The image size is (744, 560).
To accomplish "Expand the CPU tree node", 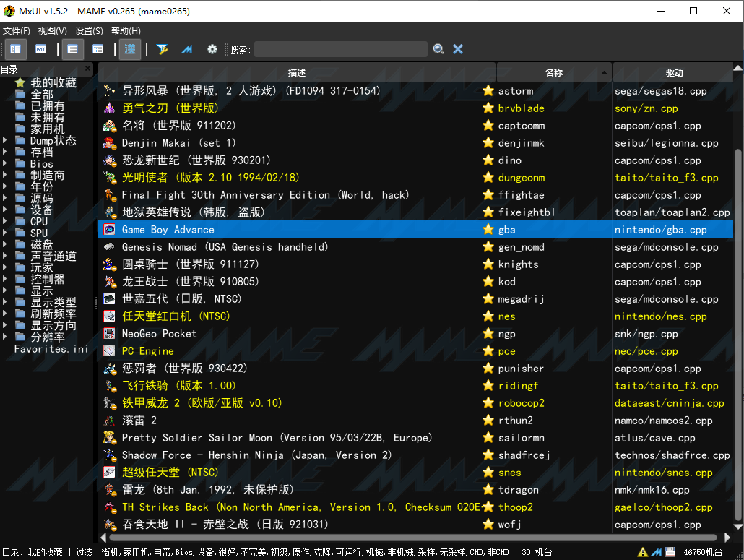I will pyautogui.click(x=5, y=221).
